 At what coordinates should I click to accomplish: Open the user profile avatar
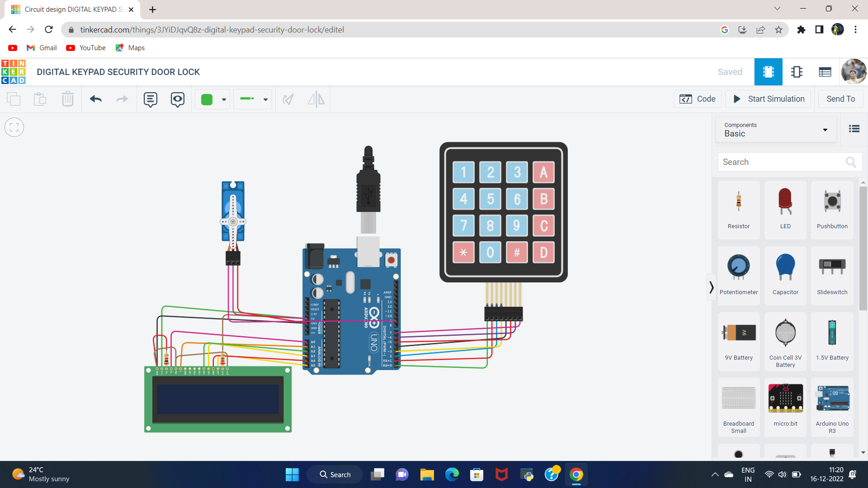pos(854,72)
